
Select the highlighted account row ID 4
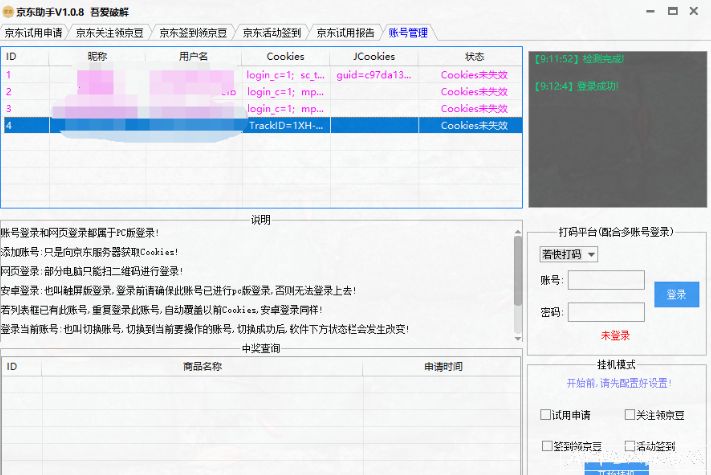263,126
